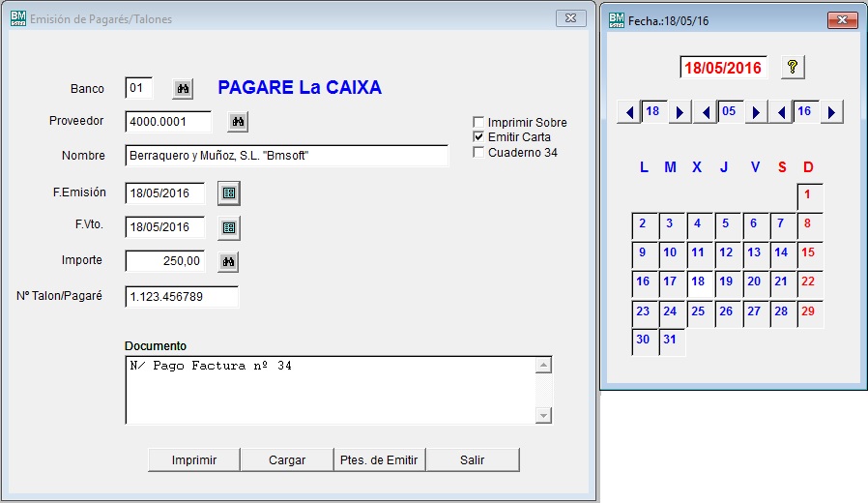Image resolution: width=868 pixels, height=503 pixels.
Task: Open calendar picker for F.Vto. date
Action: point(229,228)
